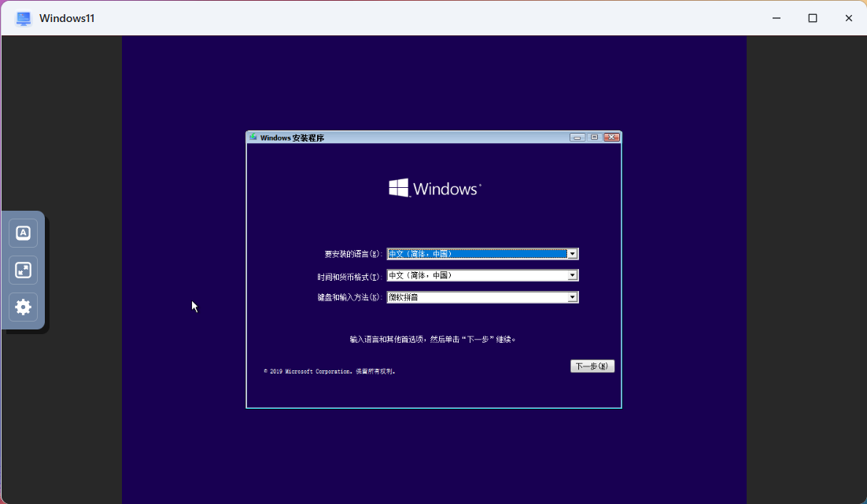The image size is (867, 504).
Task: Click the 时间和货币格式(T) label
Action: pyautogui.click(x=349, y=277)
